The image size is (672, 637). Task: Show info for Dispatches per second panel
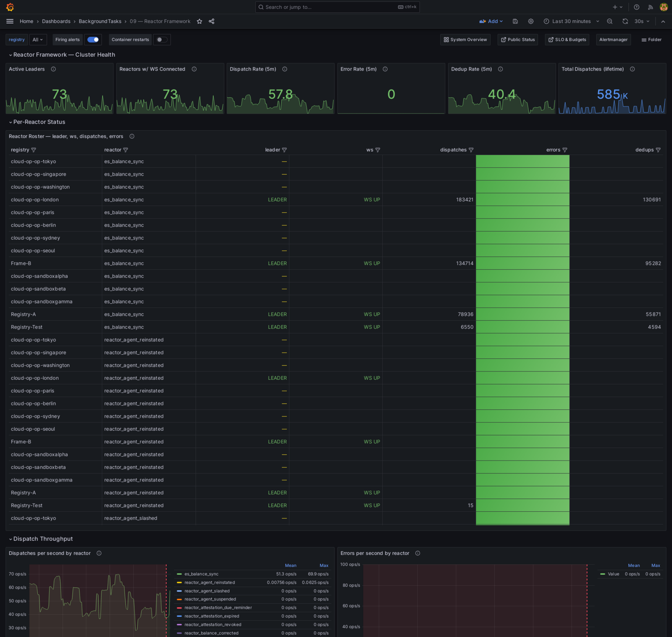coord(99,553)
